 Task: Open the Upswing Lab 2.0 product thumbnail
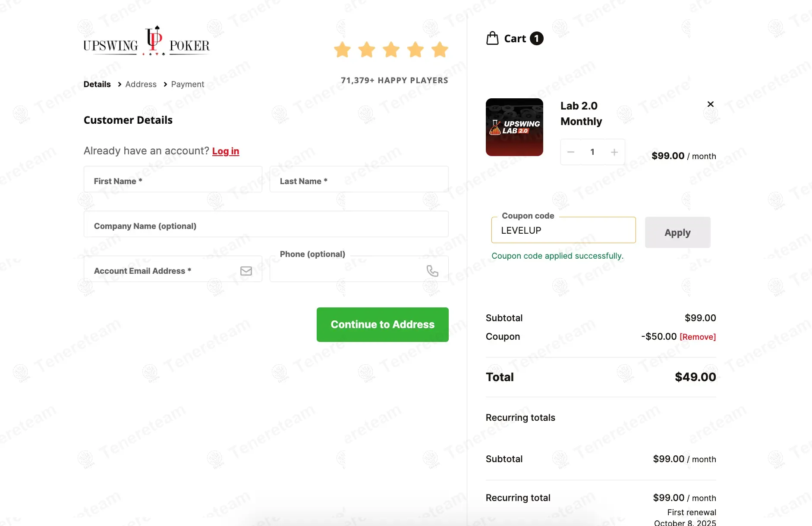pyautogui.click(x=514, y=127)
